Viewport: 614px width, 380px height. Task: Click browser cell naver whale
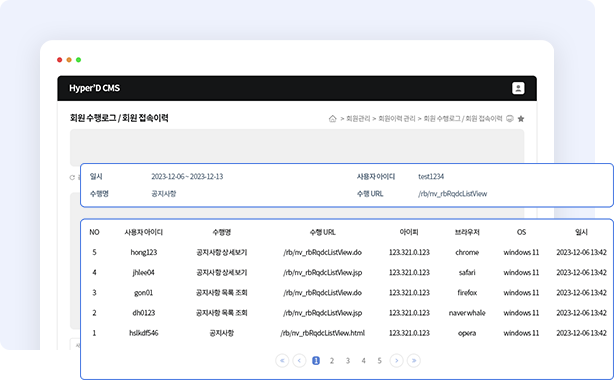tap(467, 313)
